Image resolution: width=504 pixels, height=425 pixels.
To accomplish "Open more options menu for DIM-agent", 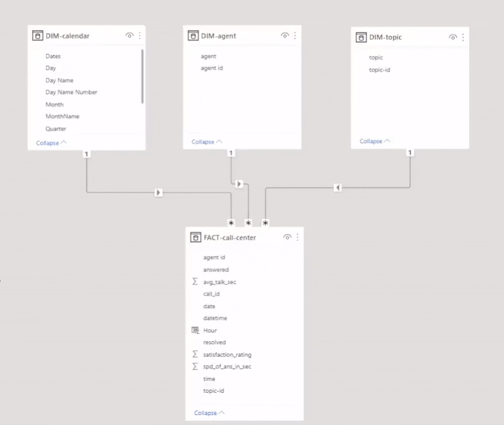I will tap(295, 35).
